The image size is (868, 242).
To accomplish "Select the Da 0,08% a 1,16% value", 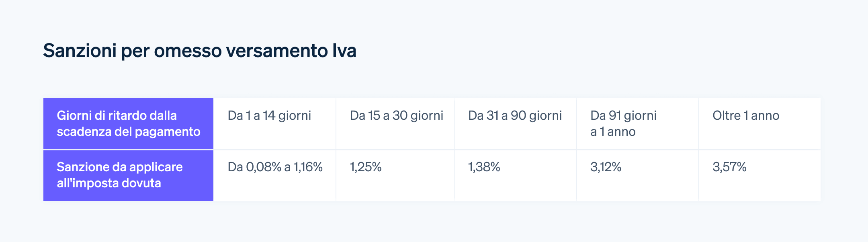I will [275, 167].
